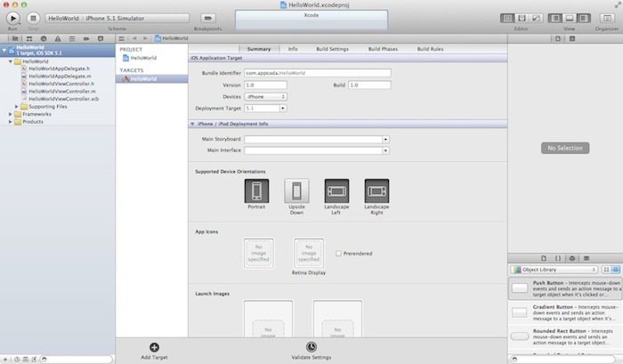Image resolution: width=623 pixels, height=364 pixels.
Task: Open the Object Library dropdown
Action: 553,269
